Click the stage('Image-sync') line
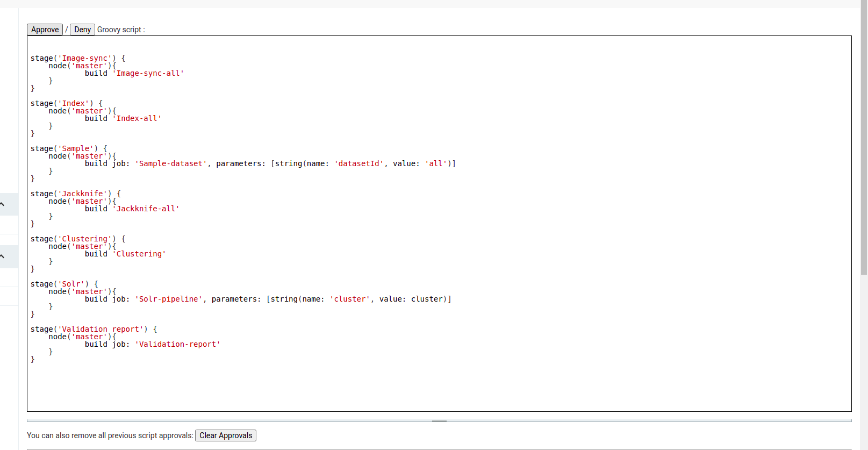Viewport: 868px width, 450px height. [78, 58]
